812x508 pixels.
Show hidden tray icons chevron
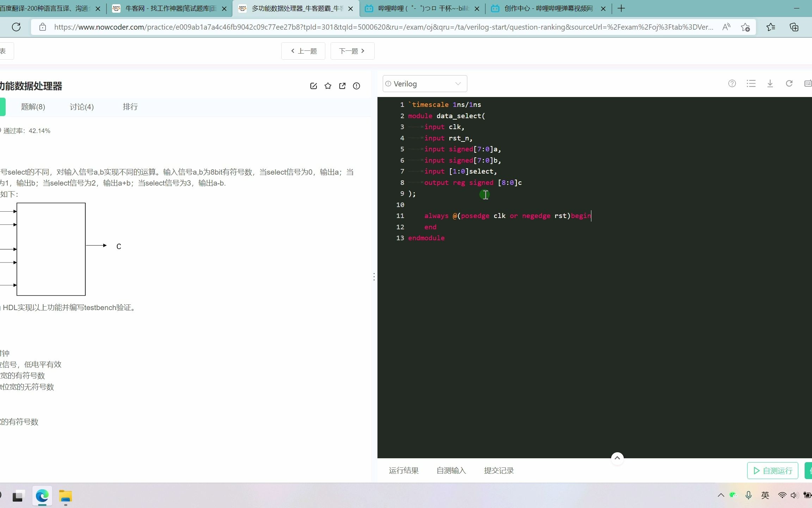coord(721,495)
